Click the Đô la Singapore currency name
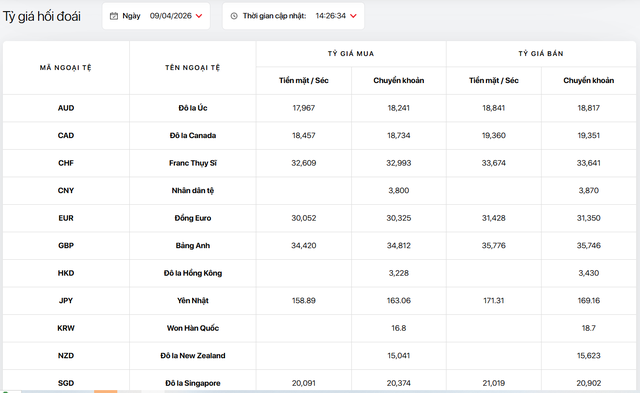Image resolution: width=640 pixels, height=393 pixels. 193,383
